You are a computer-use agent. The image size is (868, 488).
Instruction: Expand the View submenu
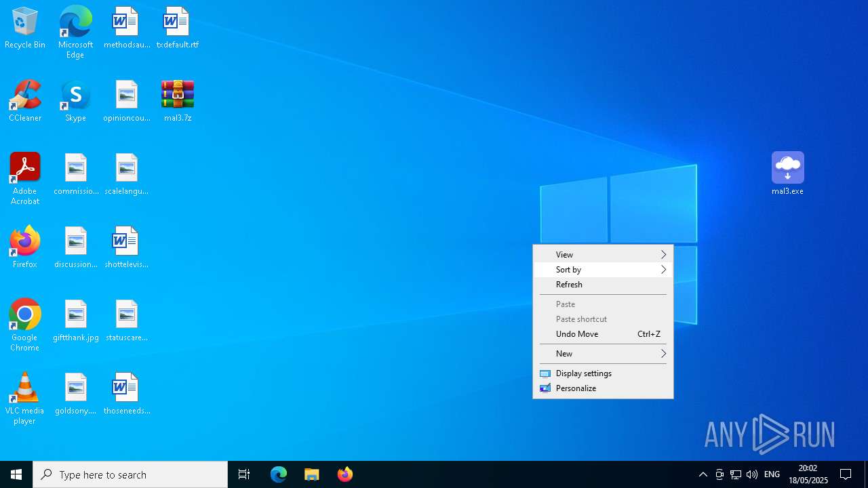pos(603,255)
